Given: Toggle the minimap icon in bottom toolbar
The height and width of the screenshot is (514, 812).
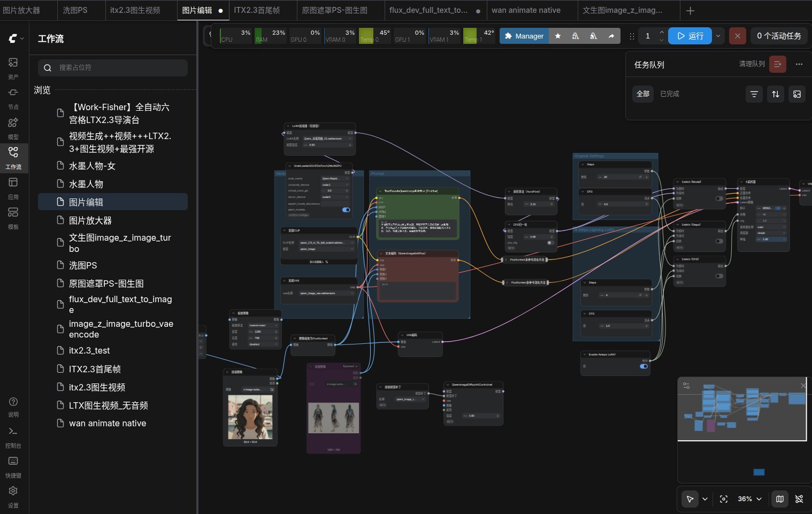Looking at the screenshot, I should coord(780,499).
